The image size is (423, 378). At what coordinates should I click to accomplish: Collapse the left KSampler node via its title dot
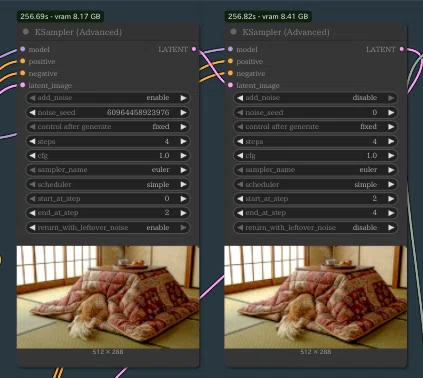(26, 32)
